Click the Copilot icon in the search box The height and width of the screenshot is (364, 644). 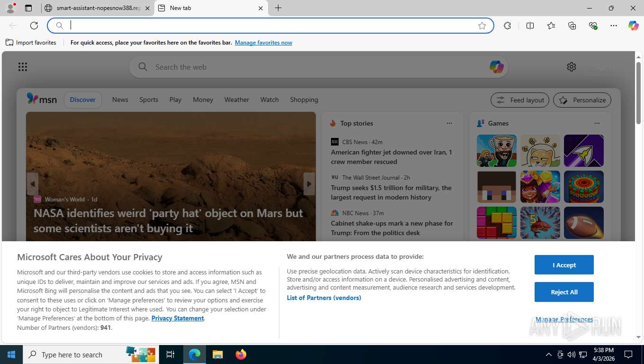point(496,67)
